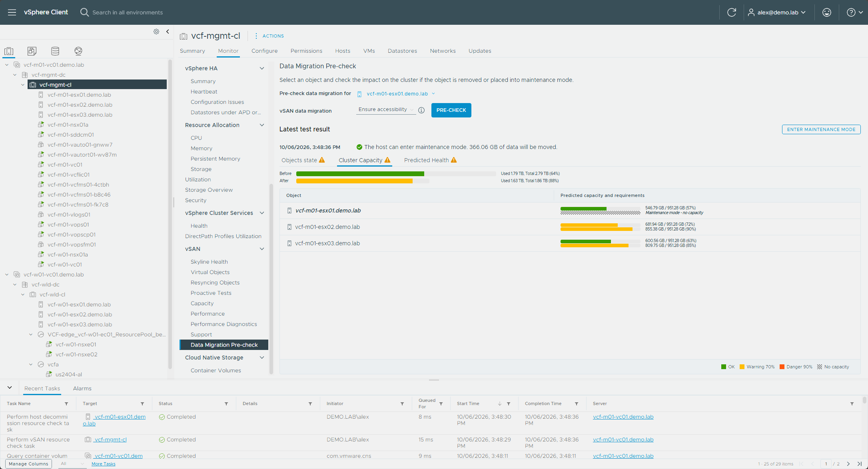Image resolution: width=868 pixels, height=469 pixels.
Task: Click the global search magnifier icon
Action: [84, 12]
